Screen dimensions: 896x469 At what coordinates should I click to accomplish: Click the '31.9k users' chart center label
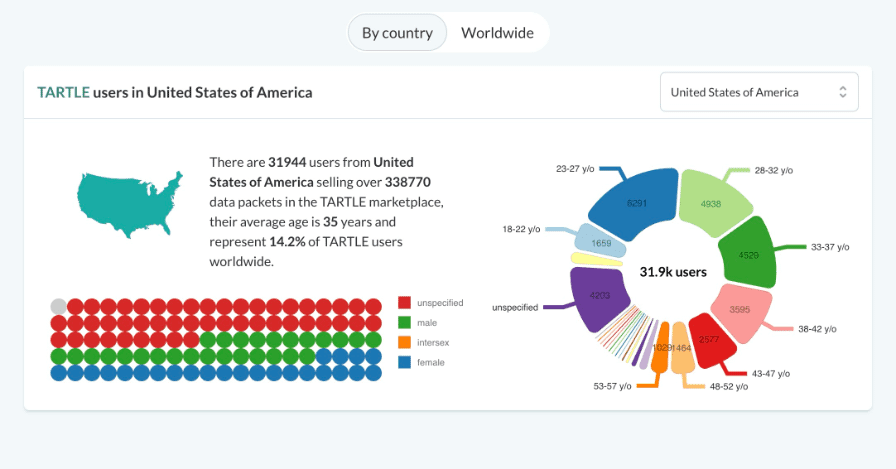[x=673, y=272]
